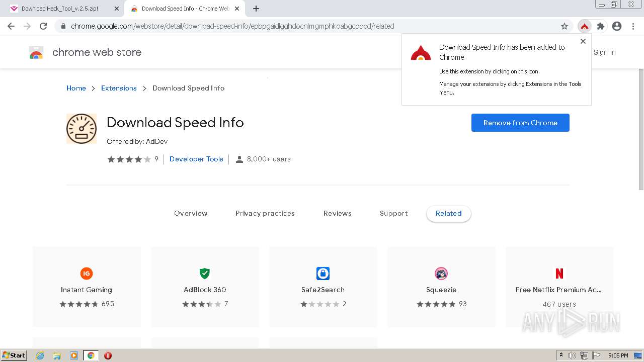Bookmark this page with the star icon
The width and height of the screenshot is (644, 362).
[x=565, y=26]
